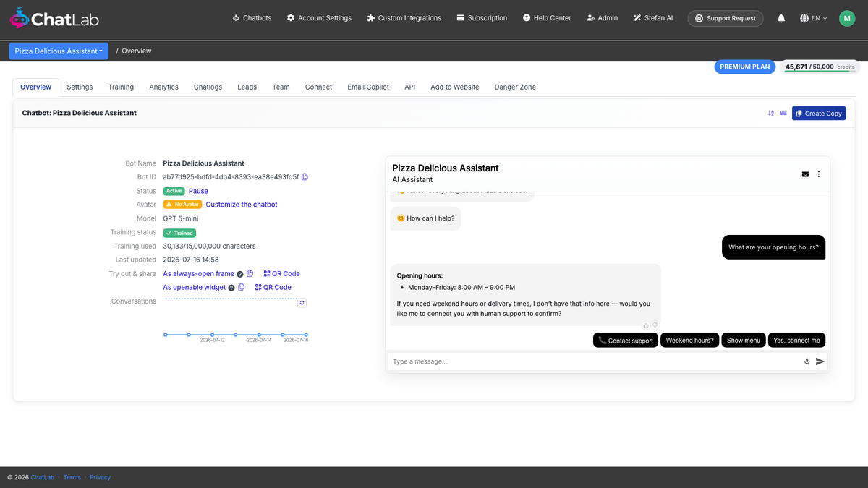Switch to the Chatlogs tab
The image size is (868, 488).
208,87
